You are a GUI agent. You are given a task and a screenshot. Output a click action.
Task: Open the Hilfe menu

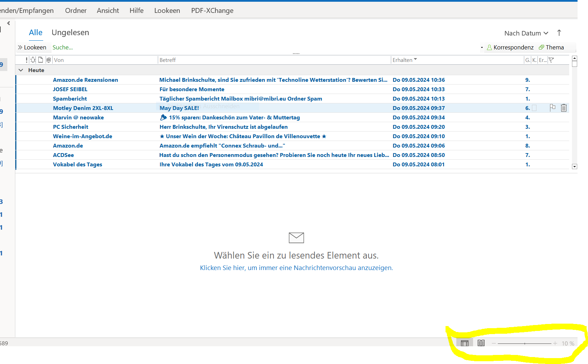pos(136,10)
